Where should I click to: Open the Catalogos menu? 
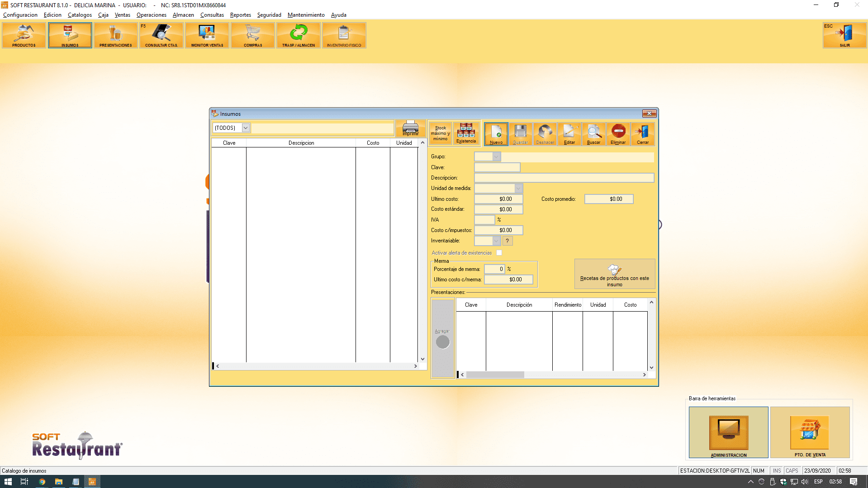point(80,15)
